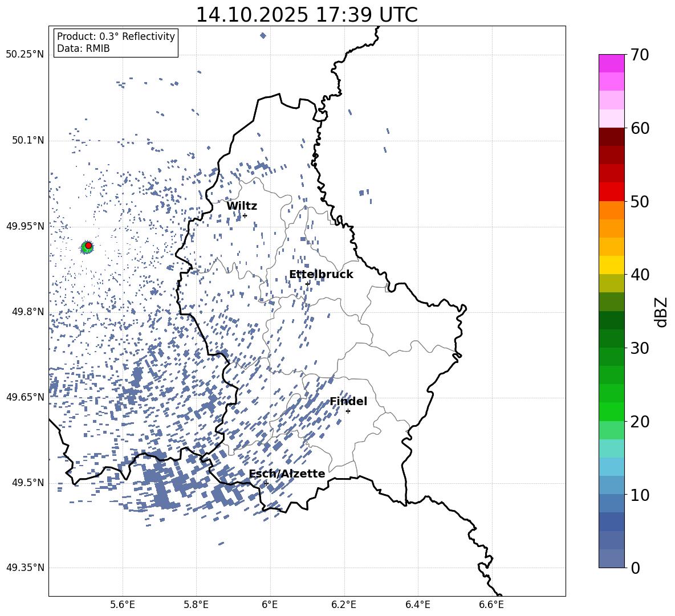Click the red radar site marker
675x616 pixels.
(x=88, y=246)
